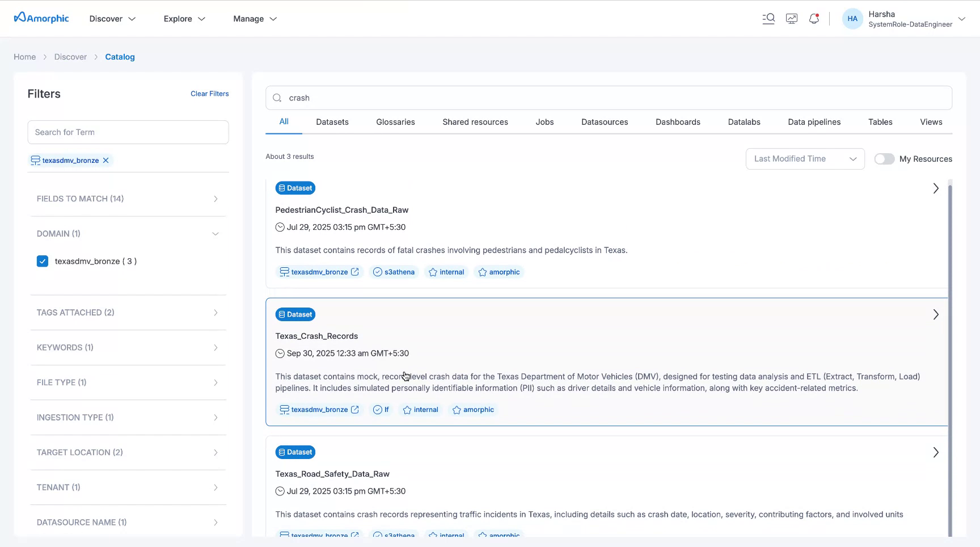Open the notifications bell icon
The image size is (980, 547).
pyautogui.click(x=814, y=19)
